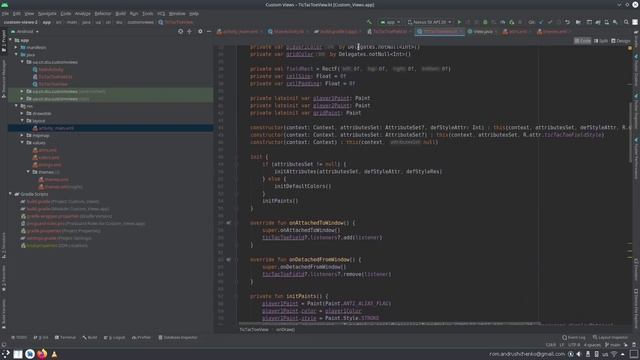Click the Wi-Fi network tray icon
The height and width of the screenshot is (360, 640).
point(614,354)
